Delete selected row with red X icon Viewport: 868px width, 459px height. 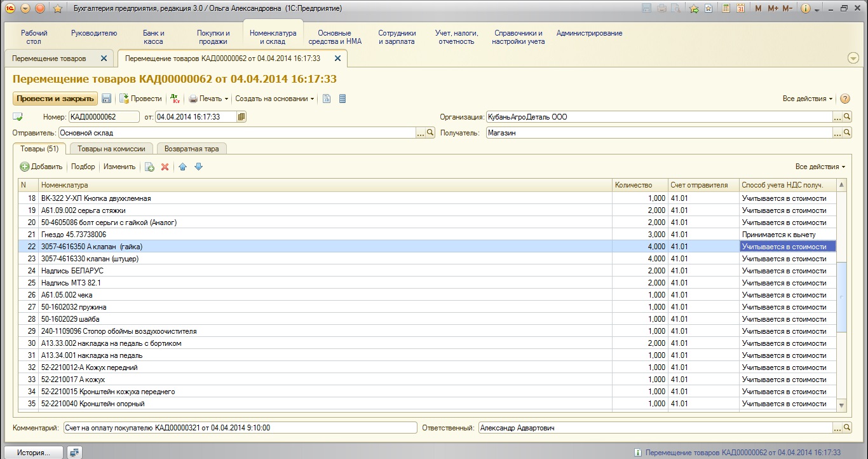coord(165,167)
